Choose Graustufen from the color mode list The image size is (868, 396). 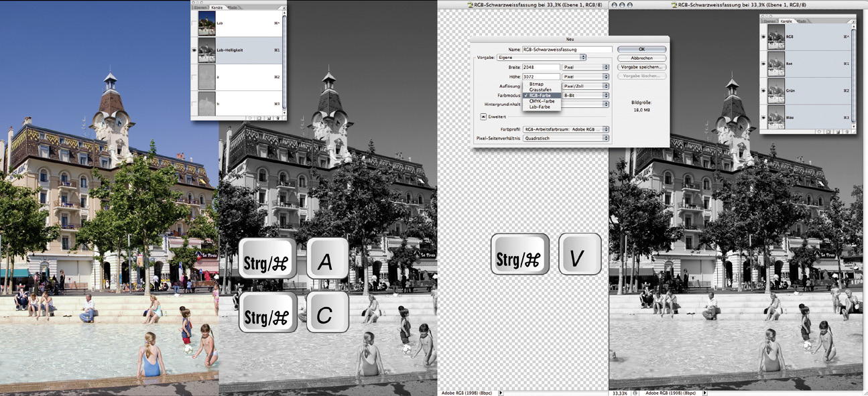[x=540, y=89]
